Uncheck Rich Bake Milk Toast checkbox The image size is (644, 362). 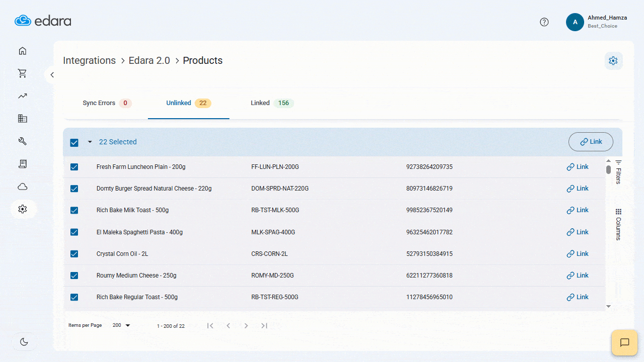[74, 210]
